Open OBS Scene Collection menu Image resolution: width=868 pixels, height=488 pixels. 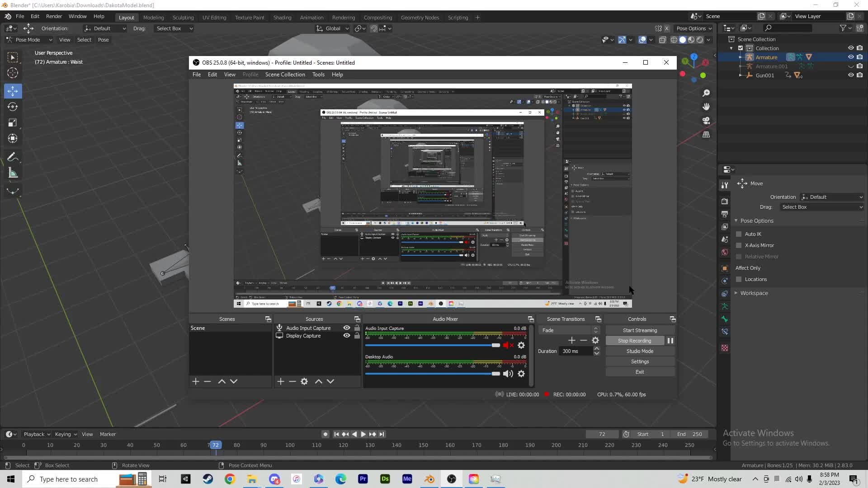[285, 75]
